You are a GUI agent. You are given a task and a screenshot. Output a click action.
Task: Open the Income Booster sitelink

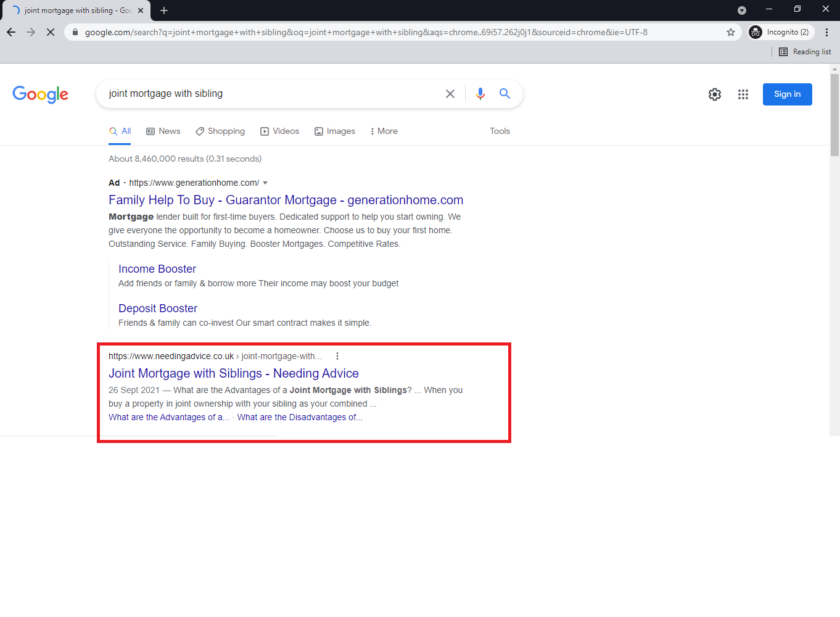(x=157, y=269)
